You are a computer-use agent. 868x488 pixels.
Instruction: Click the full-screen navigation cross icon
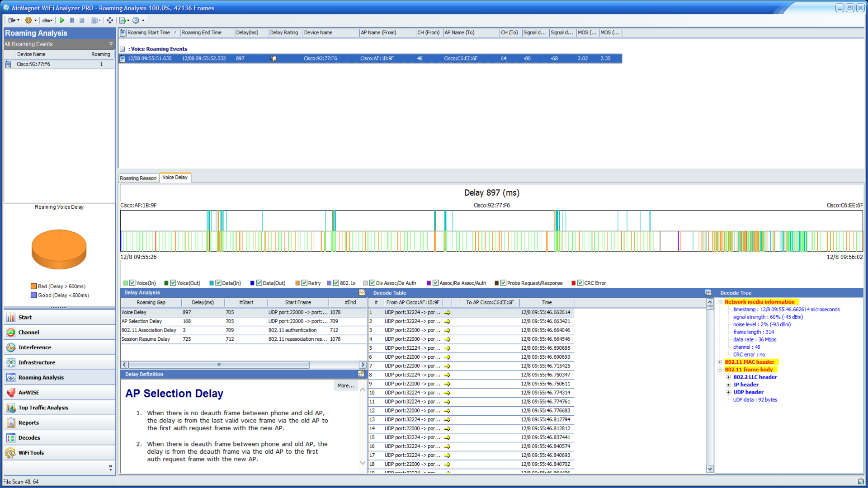pyautogui.click(x=109, y=20)
